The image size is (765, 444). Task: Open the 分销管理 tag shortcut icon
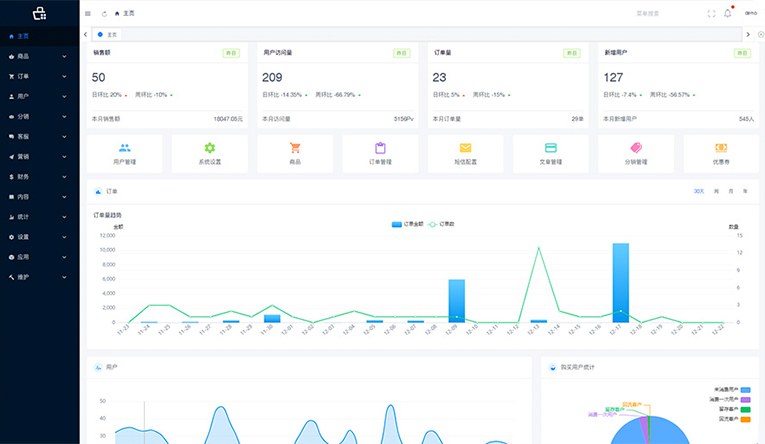coord(636,147)
